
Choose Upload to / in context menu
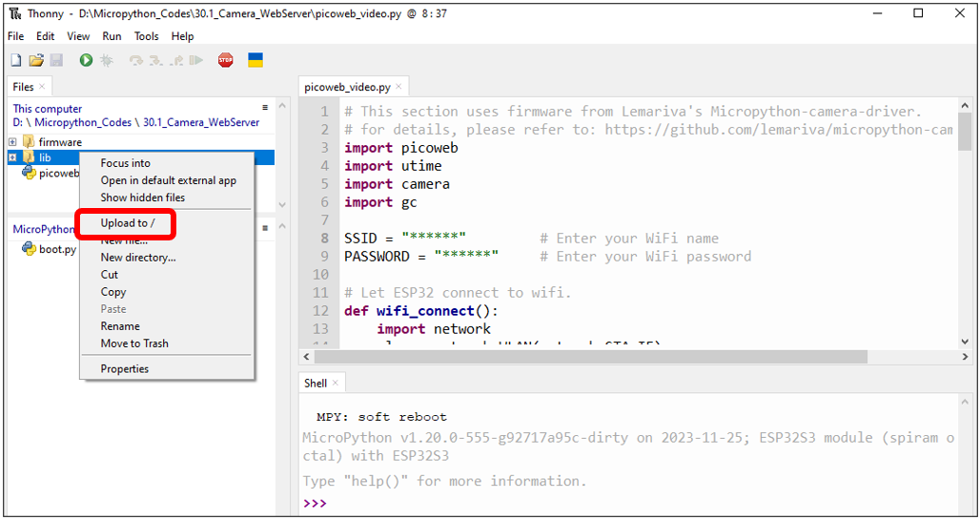tap(128, 222)
